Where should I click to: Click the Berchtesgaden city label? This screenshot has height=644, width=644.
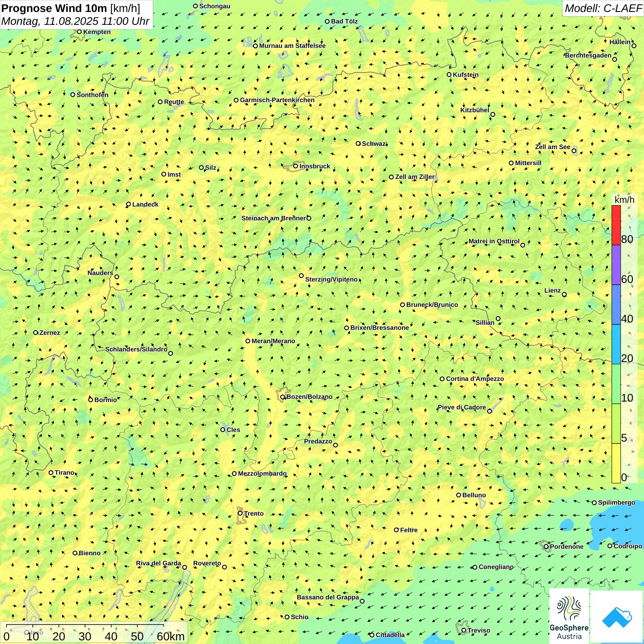tap(588, 55)
